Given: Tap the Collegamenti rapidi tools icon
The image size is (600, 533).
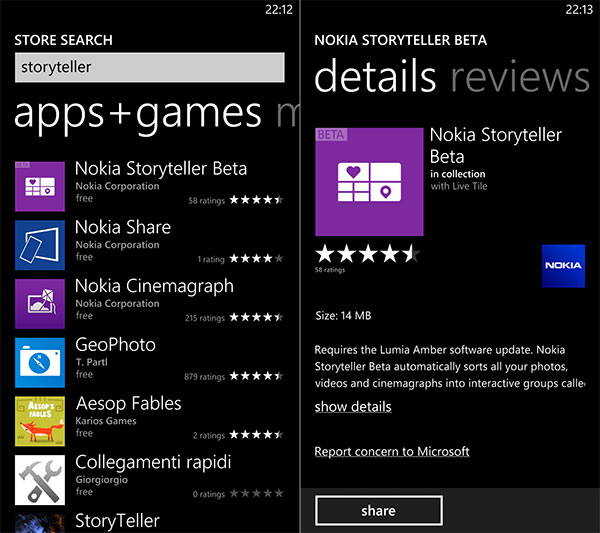Looking at the screenshot, I should tap(40, 480).
